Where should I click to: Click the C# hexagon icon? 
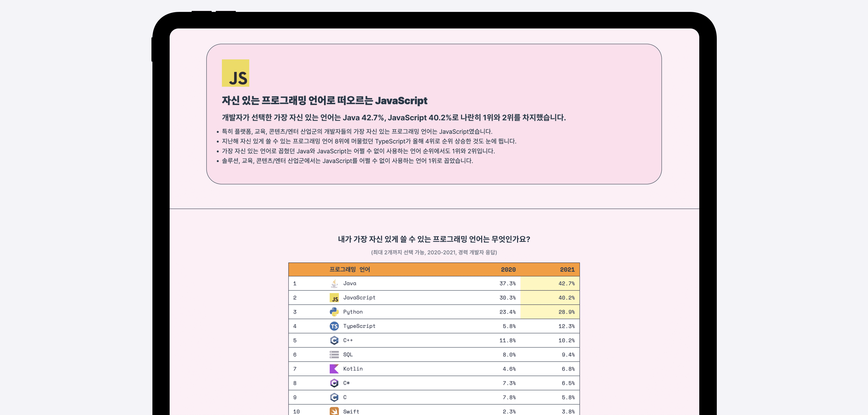(334, 383)
